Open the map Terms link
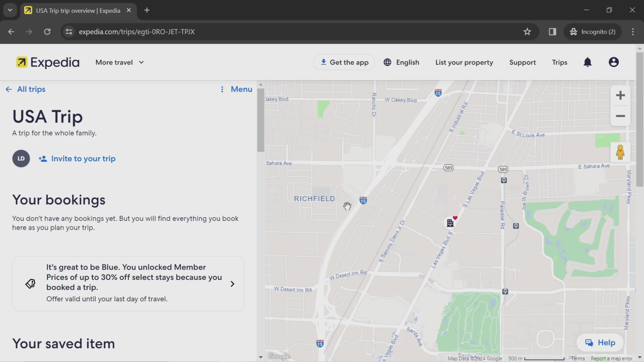 pyautogui.click(x=578, y=358)
